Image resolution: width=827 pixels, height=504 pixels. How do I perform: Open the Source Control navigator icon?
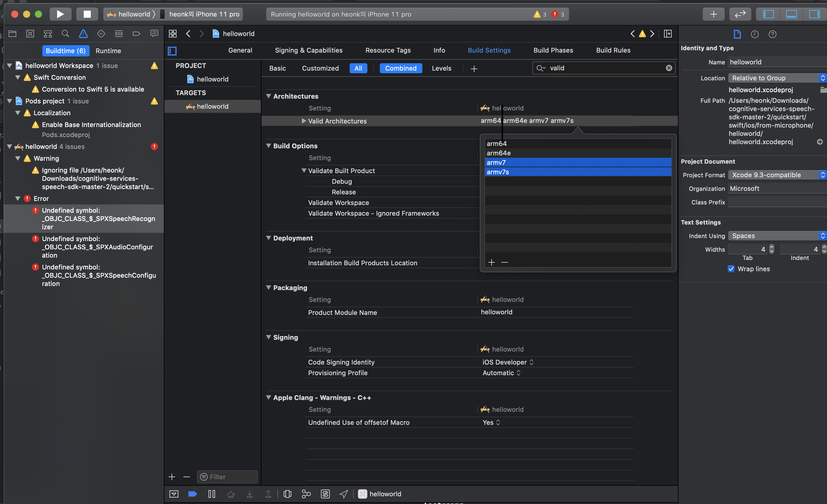click(30, 34)
